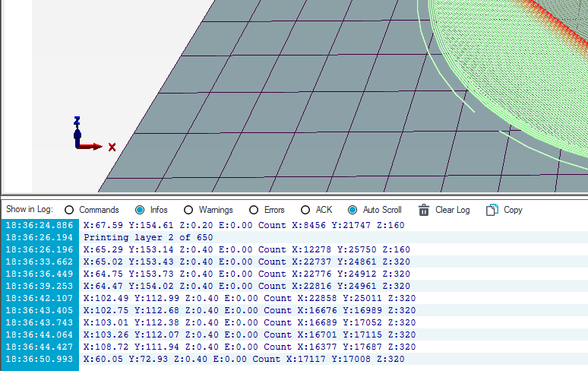
Task: Select log timestamp 18:36:44.427
Action: [x=40, y=347]
